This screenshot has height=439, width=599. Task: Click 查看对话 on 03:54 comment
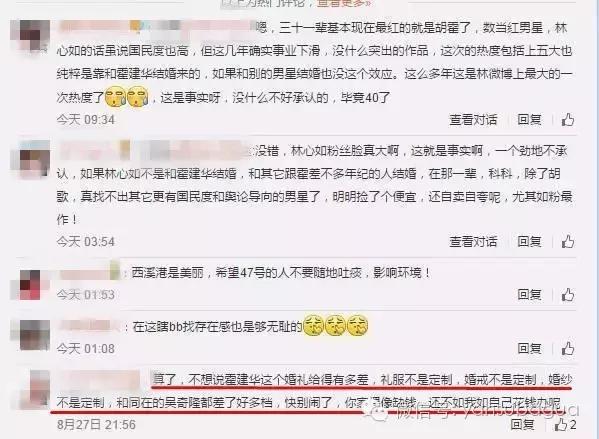(x=473, y=241)
